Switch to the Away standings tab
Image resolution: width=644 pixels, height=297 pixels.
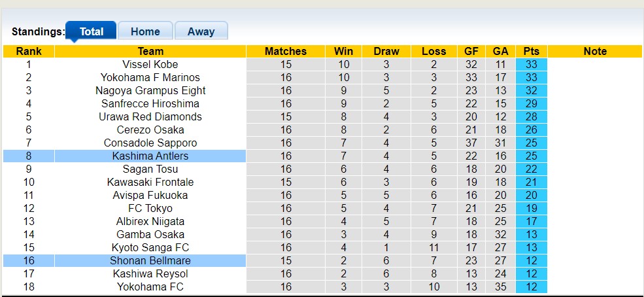(x=201, y=31)
